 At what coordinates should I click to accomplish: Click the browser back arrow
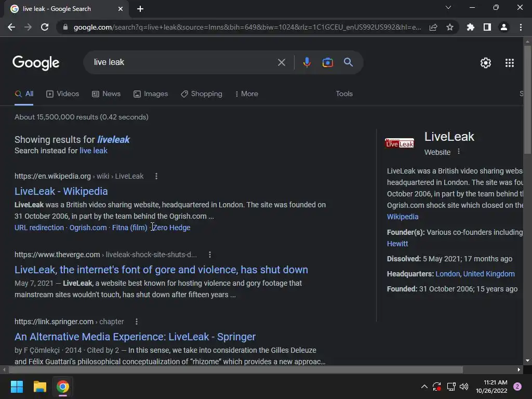(11, 27)
